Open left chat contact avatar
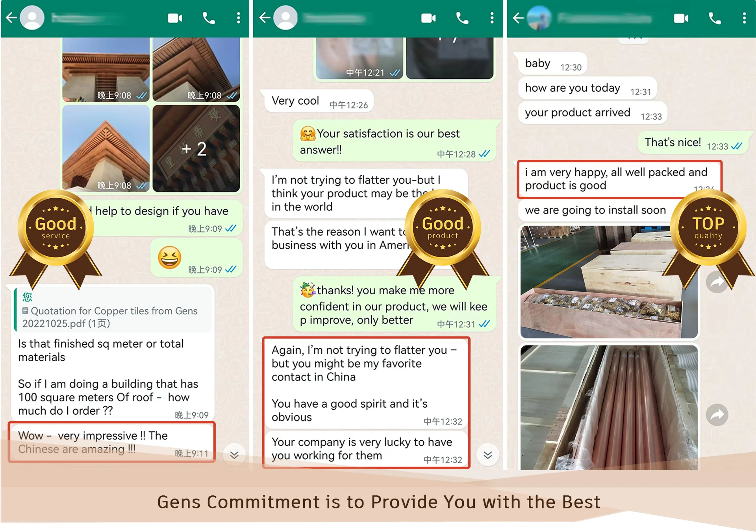 tap(32, 18)
